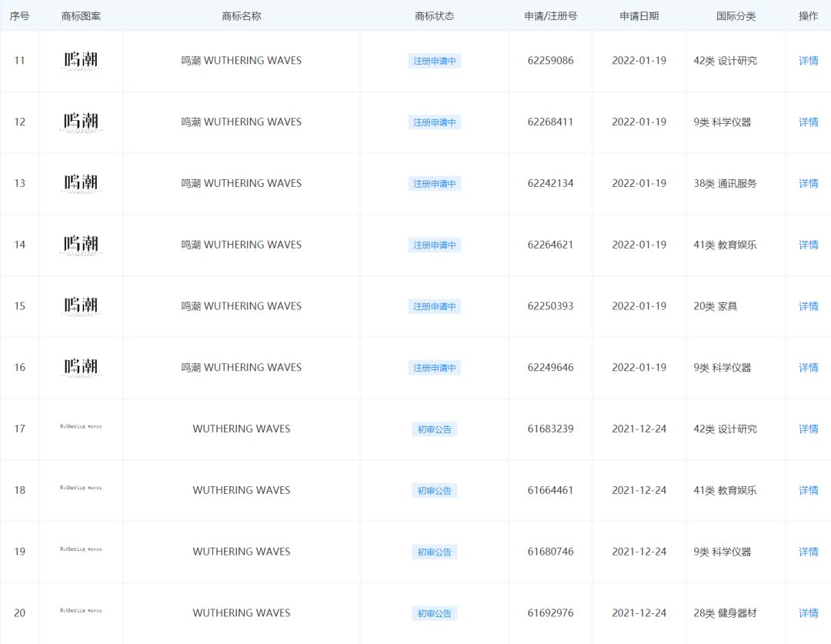Click date 2022-01-19 in row 12

(639, 122)
